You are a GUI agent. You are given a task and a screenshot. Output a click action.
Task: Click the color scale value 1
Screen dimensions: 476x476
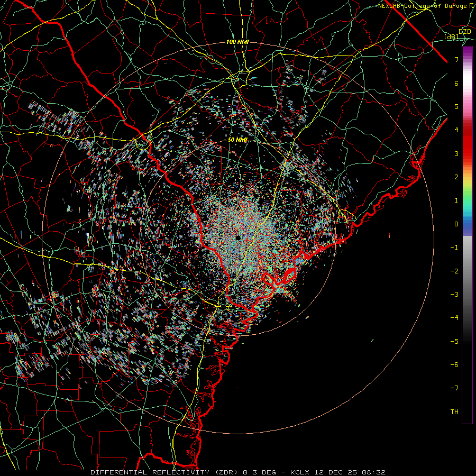coord(456,200)
